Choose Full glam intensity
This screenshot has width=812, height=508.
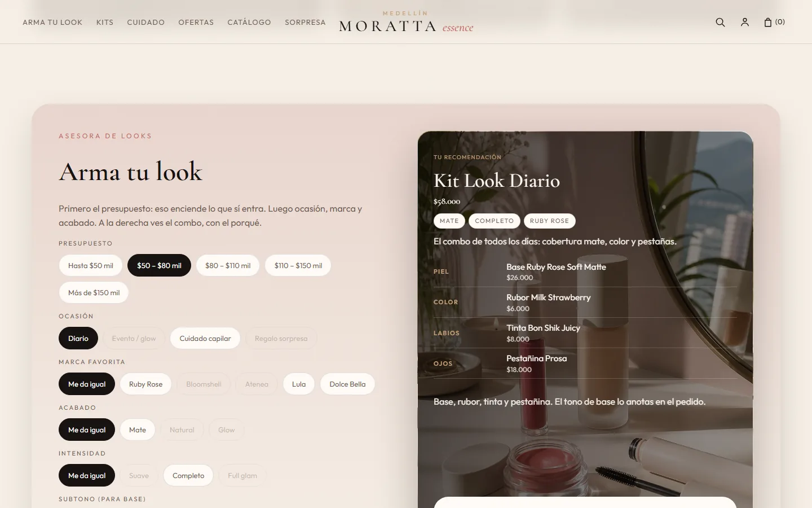click(242, 475)
